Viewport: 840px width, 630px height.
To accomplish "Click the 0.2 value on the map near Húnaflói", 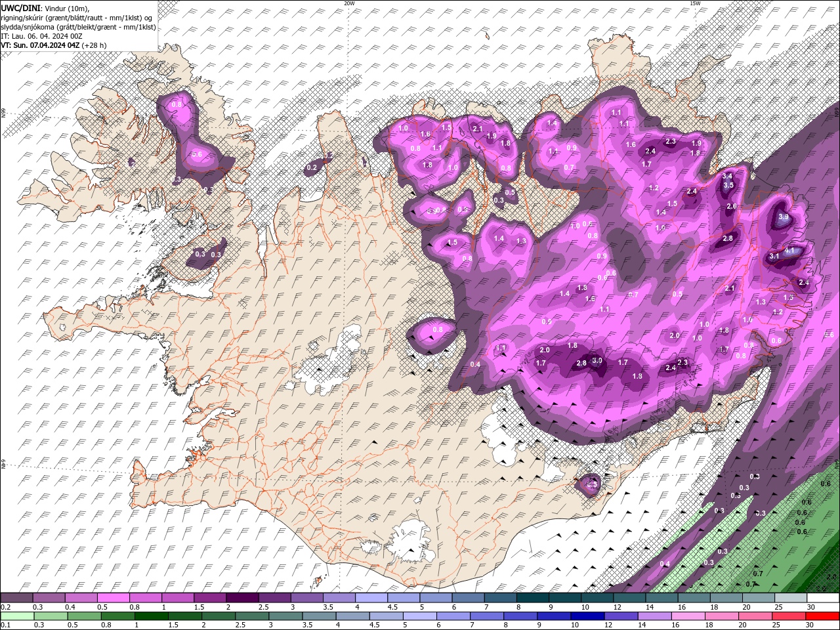I will 312,168.
